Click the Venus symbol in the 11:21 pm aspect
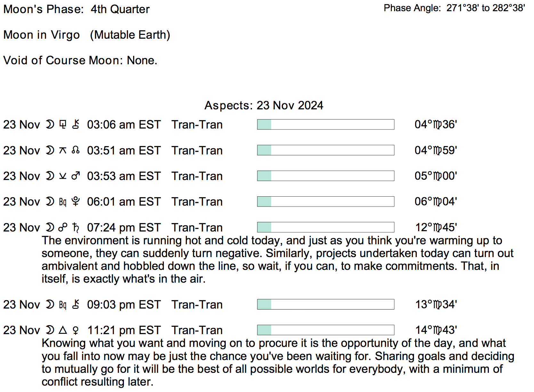This screenshot has height=392, width=534. (x=76, y=330)
